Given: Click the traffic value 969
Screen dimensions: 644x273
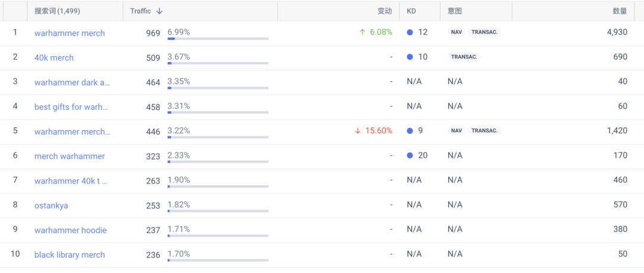Looking at the screenshot, I should coord(153,33).
